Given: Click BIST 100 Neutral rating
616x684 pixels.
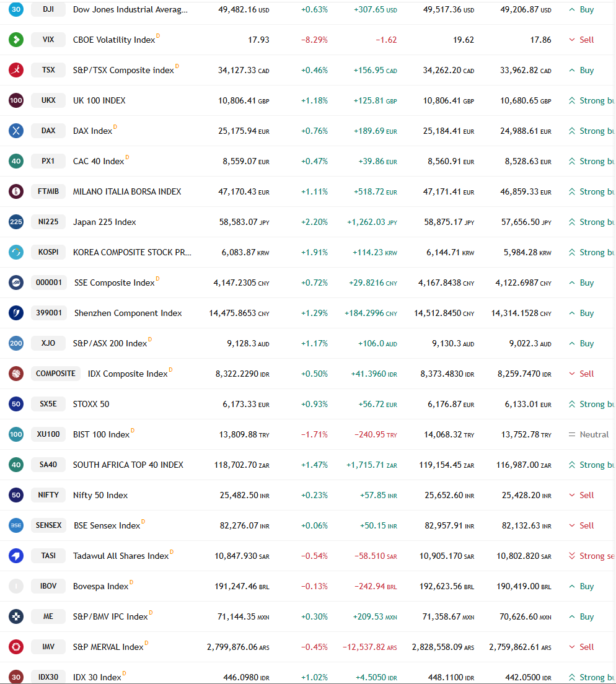Looking at the screenshot, I should click(589, 434).
